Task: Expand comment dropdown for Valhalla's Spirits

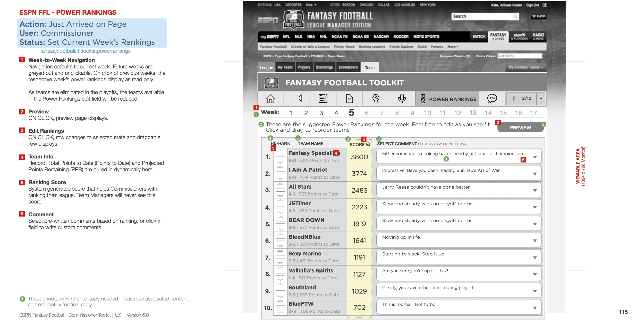Action: pyautogui.click(x=535, y=274)
